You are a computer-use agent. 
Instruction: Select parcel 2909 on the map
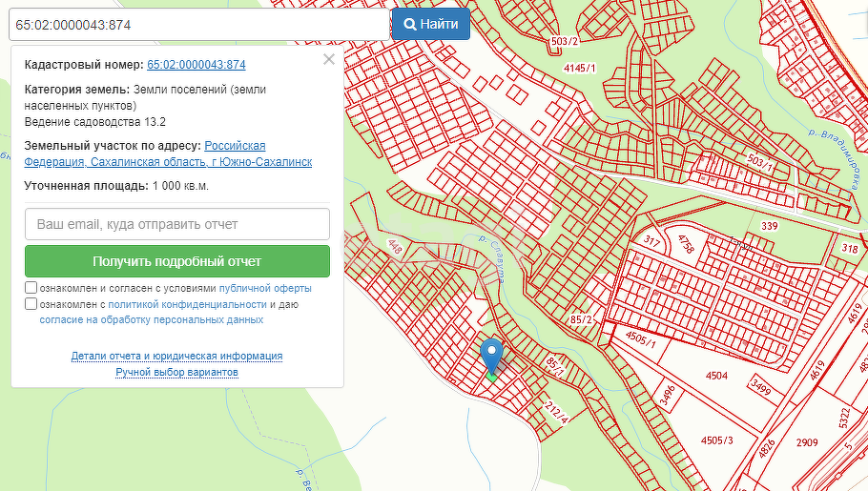coord(807,442)
